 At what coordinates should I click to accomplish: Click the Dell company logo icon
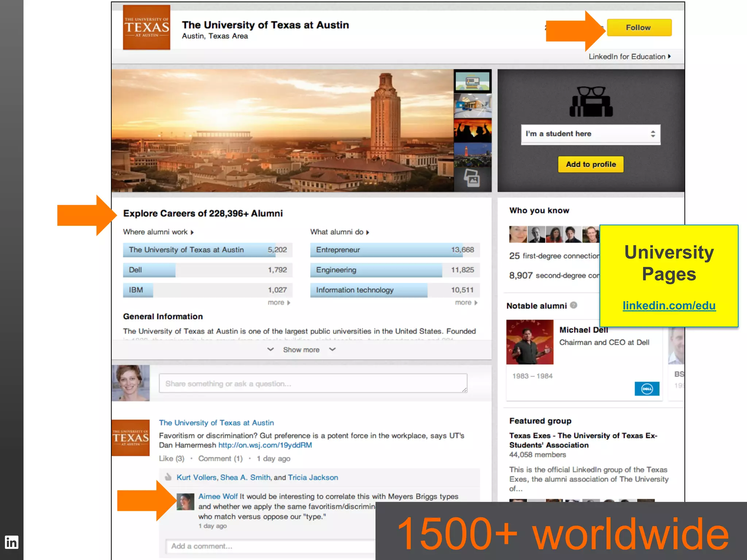point(647,389)
